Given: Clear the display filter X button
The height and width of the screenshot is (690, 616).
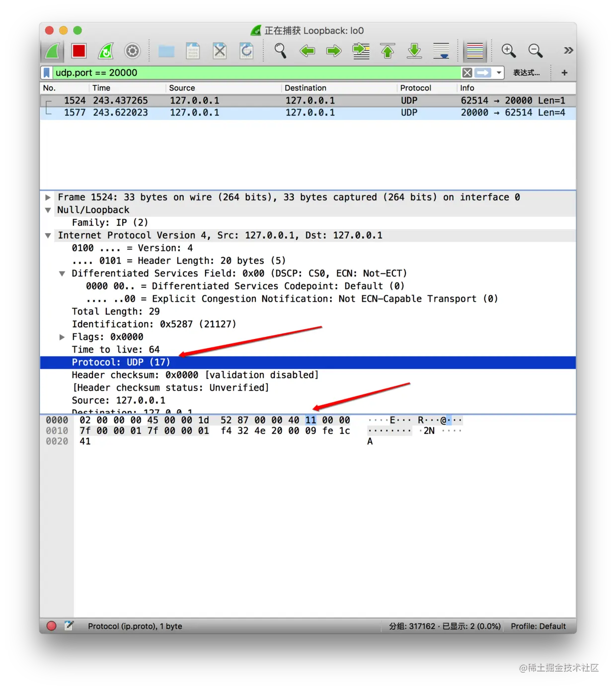Looking at the screenshot, I should pyautogui.click(x=467, y=73).
